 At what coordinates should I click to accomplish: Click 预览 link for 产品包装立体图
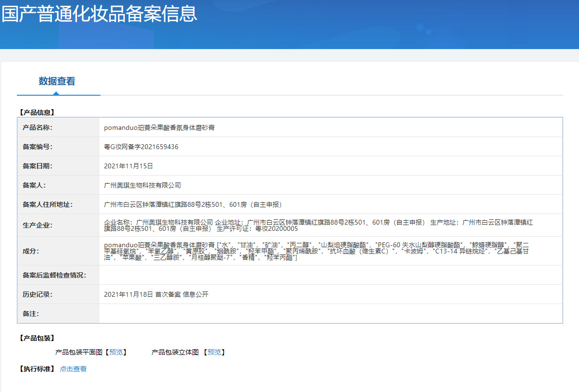click(x=214, y=353)
